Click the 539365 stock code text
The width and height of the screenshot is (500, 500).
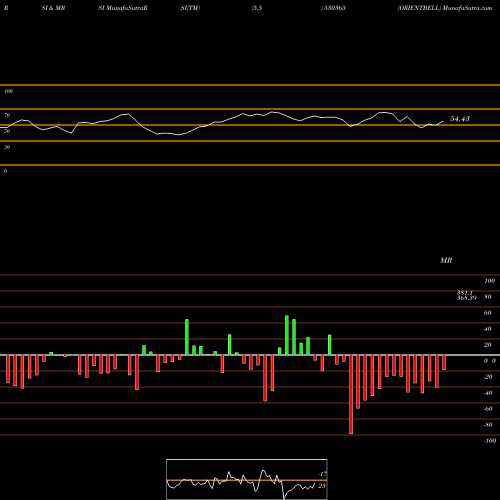(x=334, y=8)
